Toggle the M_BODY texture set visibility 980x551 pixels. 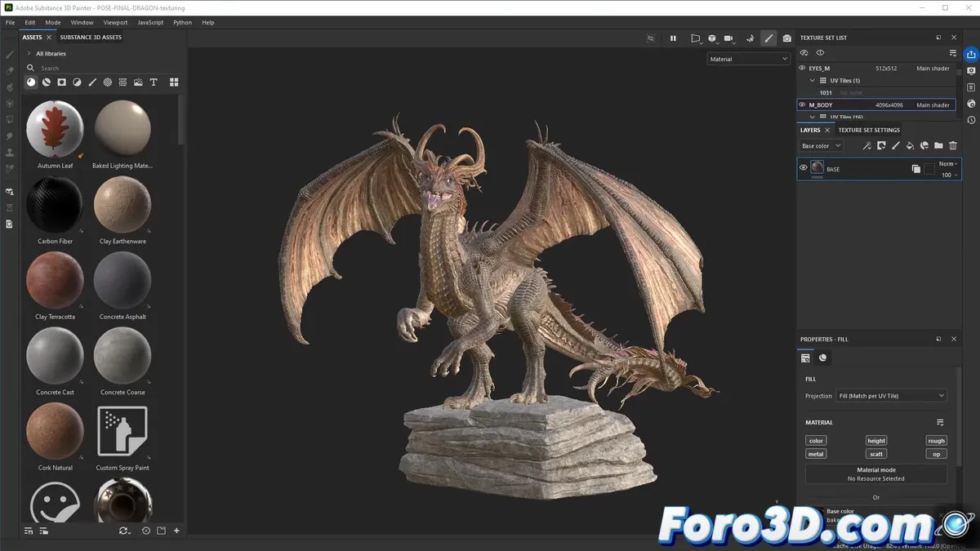(802, 104)
